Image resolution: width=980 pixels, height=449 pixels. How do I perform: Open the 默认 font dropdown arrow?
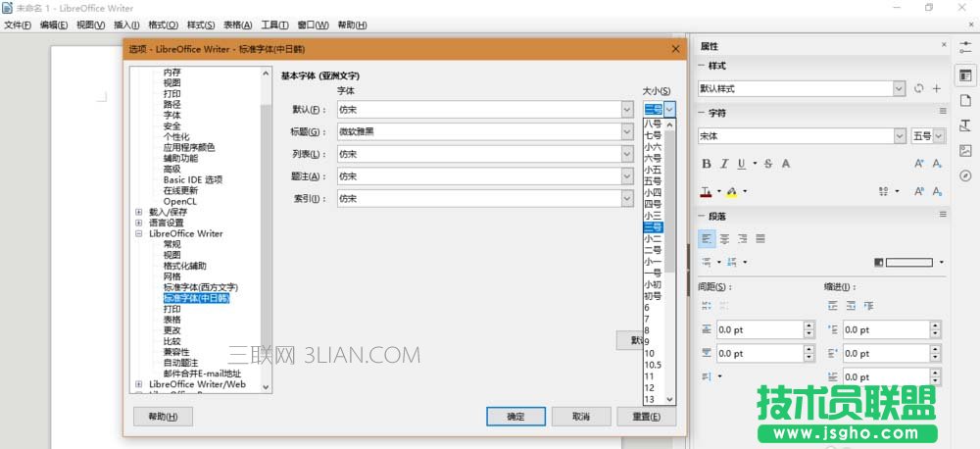(627, 110)
